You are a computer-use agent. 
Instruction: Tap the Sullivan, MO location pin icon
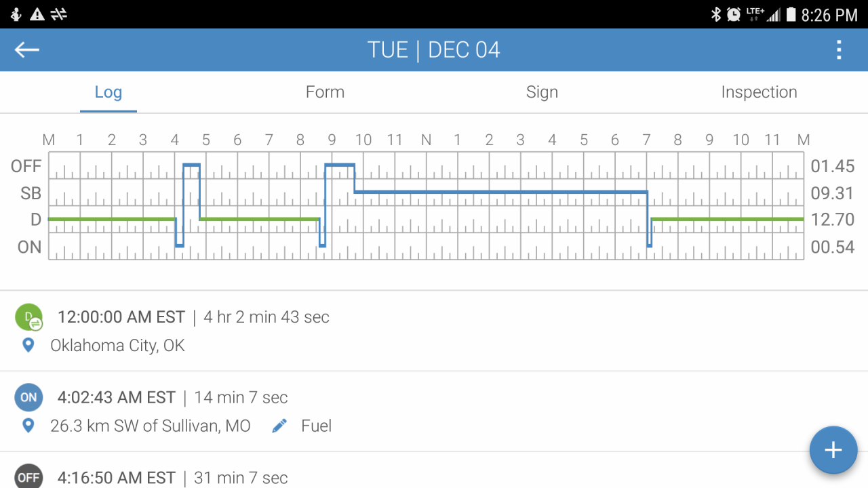point(28,426)
